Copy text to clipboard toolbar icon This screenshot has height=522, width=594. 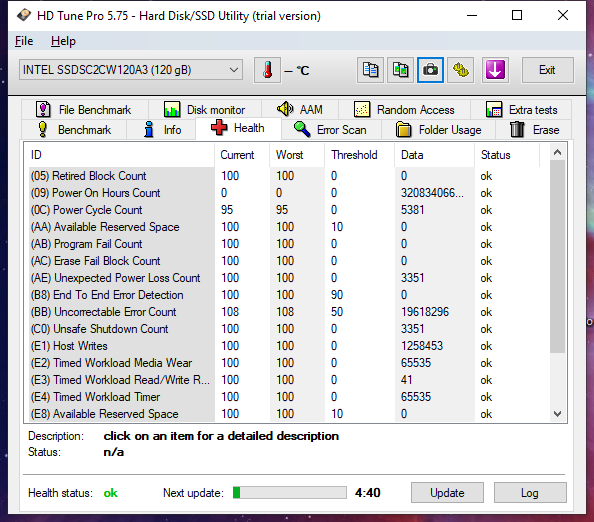click(x=370, y=70)
